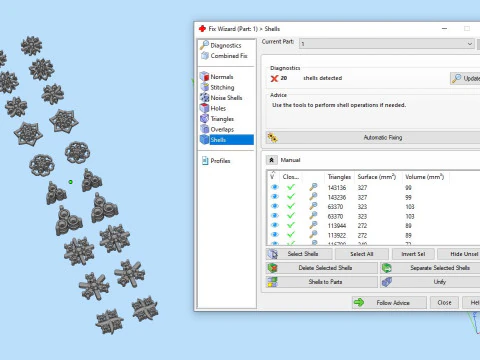480x360 pixels.
Task: Select the highlighted Shells step
Action: coord(227,140)
